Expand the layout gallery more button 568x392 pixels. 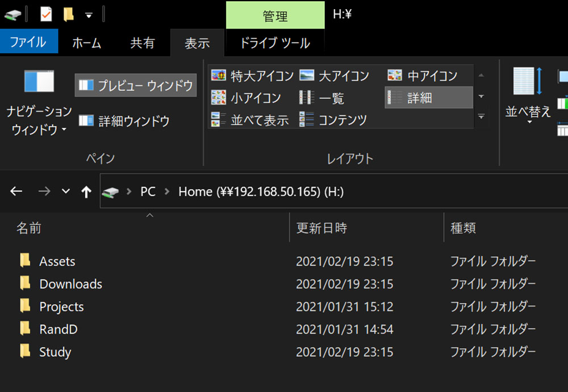click(x=482, y=116)
